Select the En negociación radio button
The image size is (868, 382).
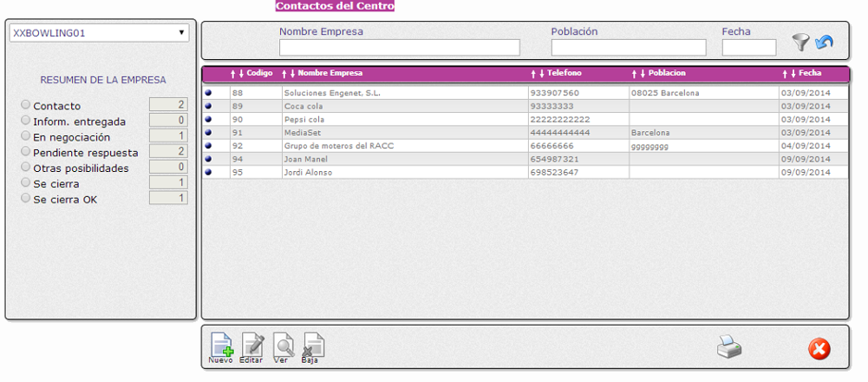coord(26,136)
